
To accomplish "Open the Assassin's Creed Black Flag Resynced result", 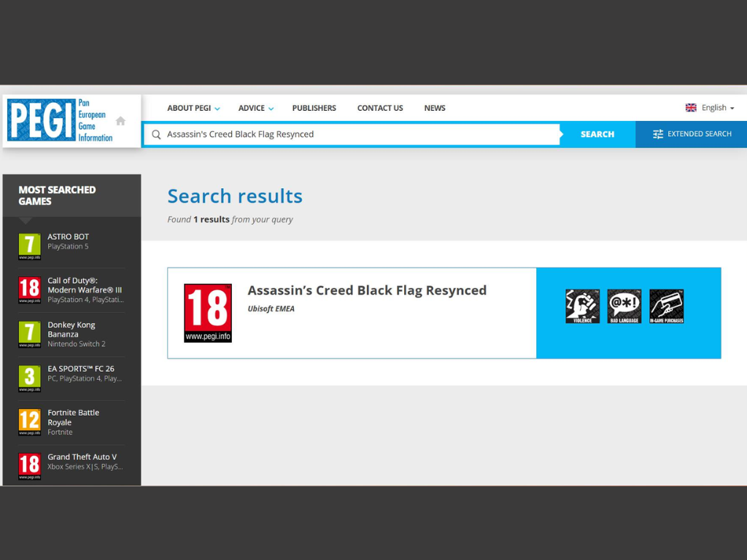I will pos(367,290).
